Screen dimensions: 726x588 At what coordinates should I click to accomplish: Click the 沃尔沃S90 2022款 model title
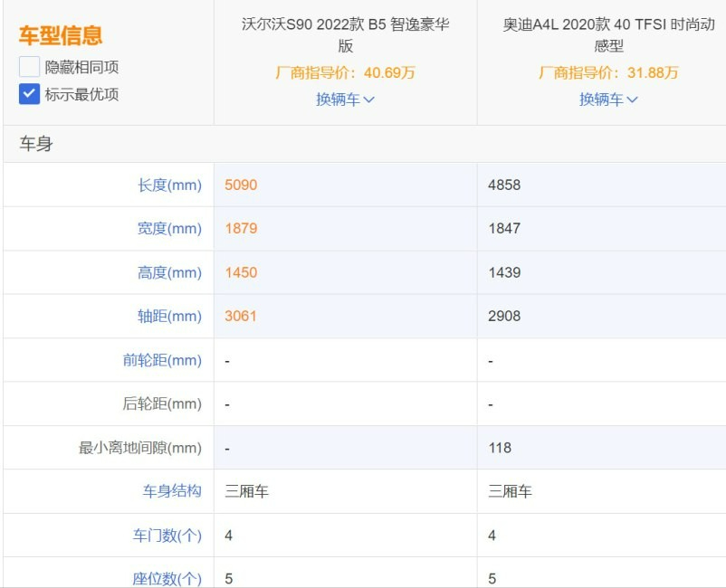tap(345, 35)
